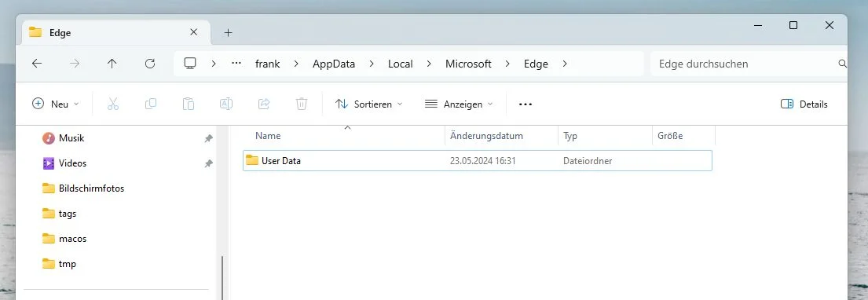Click the Dateiordner type cell
868x300 pixels.
[x=588, y=161]
